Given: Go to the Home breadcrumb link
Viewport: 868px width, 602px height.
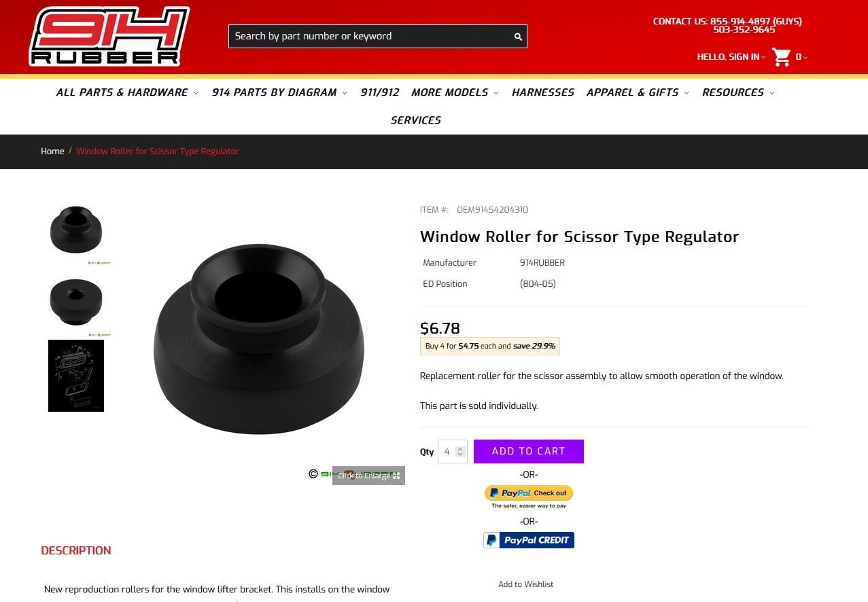Looking at the screenshot, I should 52,152.
